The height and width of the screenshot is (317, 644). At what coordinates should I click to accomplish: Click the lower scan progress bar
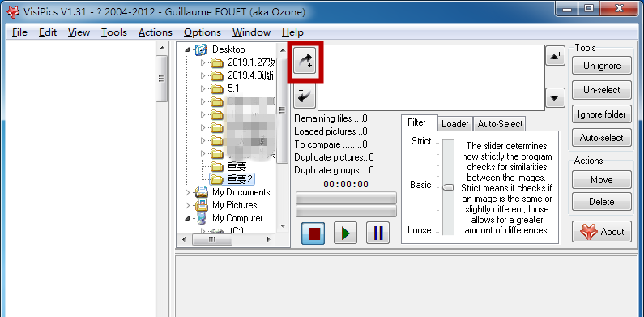click(x=346, y=211)
